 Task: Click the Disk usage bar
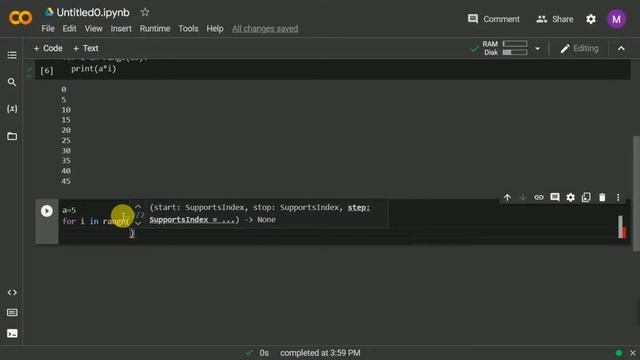click(x=515, y=52)
